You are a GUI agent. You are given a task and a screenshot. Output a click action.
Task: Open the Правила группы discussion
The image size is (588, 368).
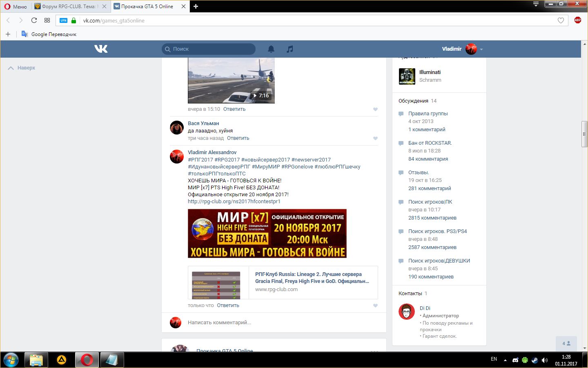[428, 114]
